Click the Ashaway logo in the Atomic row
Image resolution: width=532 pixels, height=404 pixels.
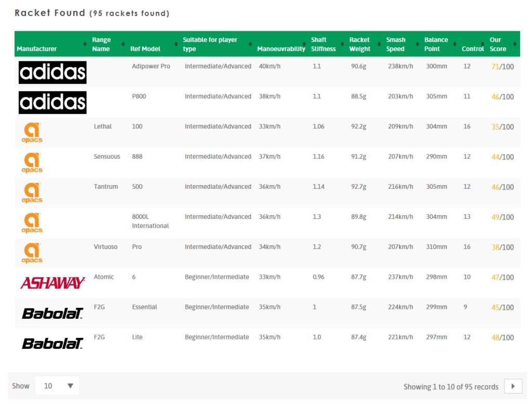(x=52, y=283)
